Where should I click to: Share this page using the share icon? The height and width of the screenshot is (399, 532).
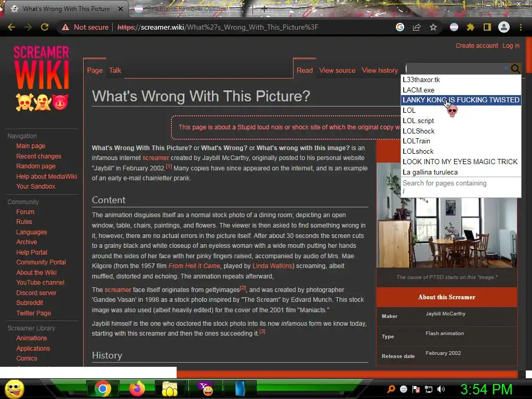pyautogui.click(x=417, y=27)
